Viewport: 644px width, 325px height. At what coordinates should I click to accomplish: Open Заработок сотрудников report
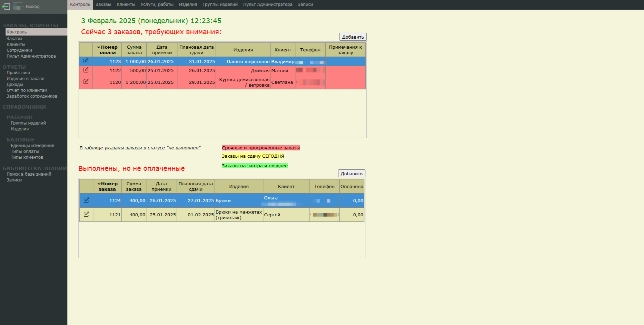pyautogui.click(x=32, y=96)
